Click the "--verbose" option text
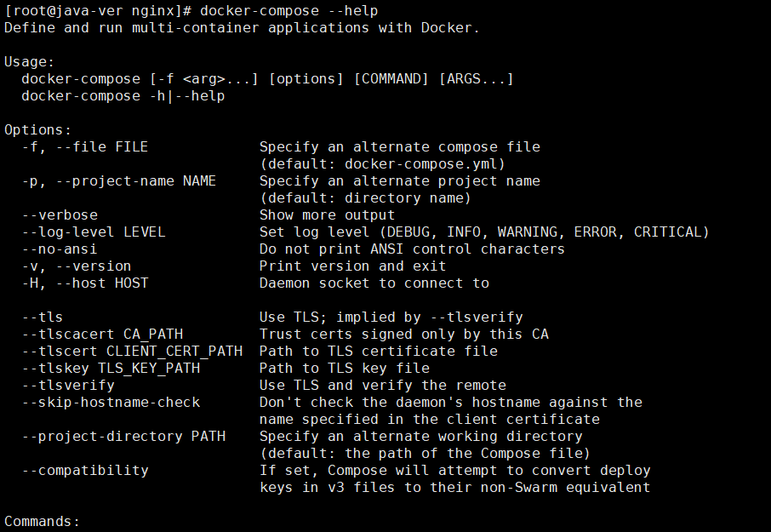Screen dimensions: 771x532 [x=59, y=215]
